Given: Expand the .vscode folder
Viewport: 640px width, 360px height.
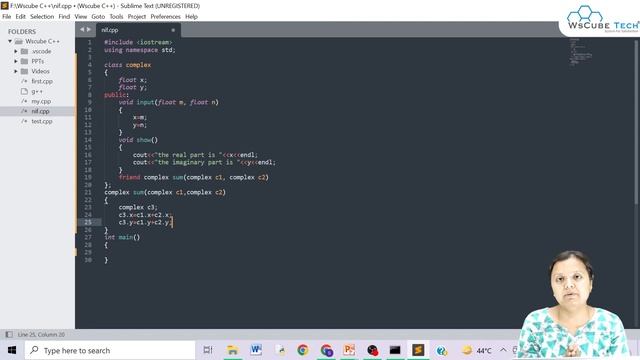Looking at the screenshot, I should [x=16, y=51].
